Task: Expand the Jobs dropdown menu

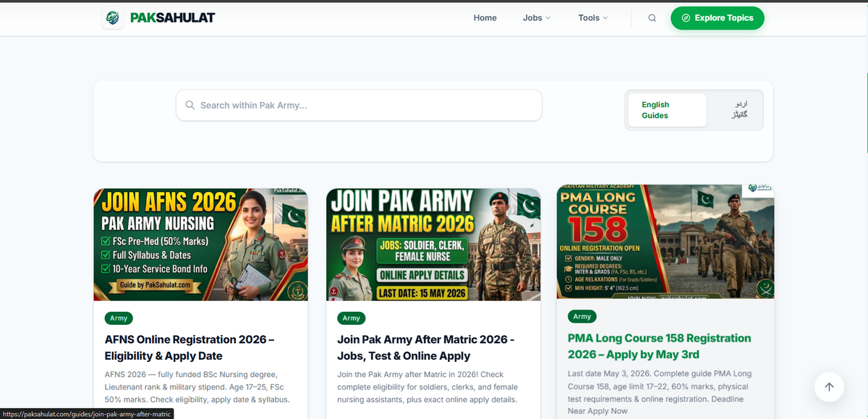Action: [x=537, y=18]
